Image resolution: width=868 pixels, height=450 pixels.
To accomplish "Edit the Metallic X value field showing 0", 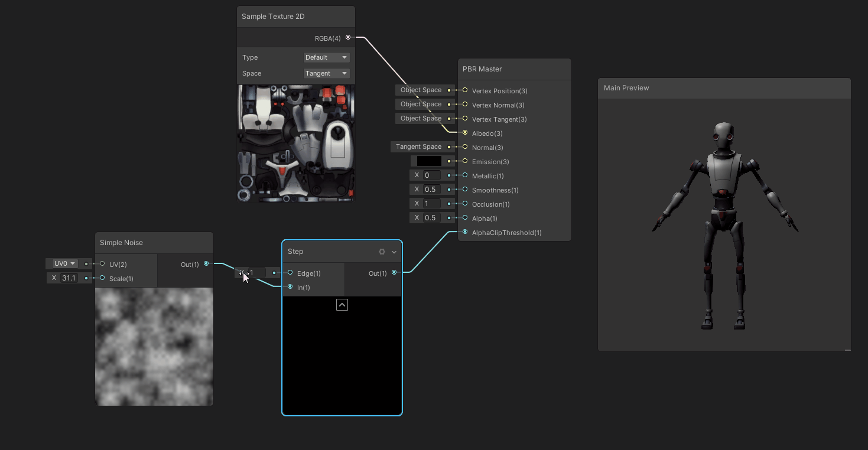I will pos(432,175).
